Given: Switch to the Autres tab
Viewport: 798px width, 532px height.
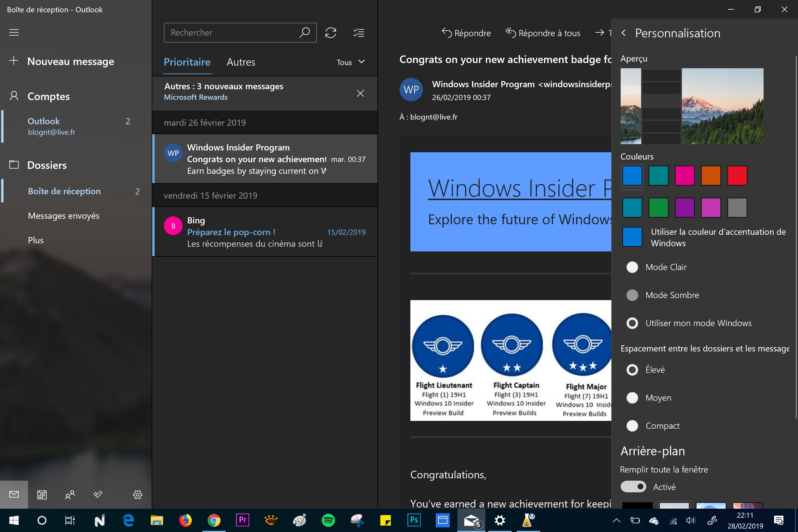Looking at the screenshot, I should [x=241, y=62].
